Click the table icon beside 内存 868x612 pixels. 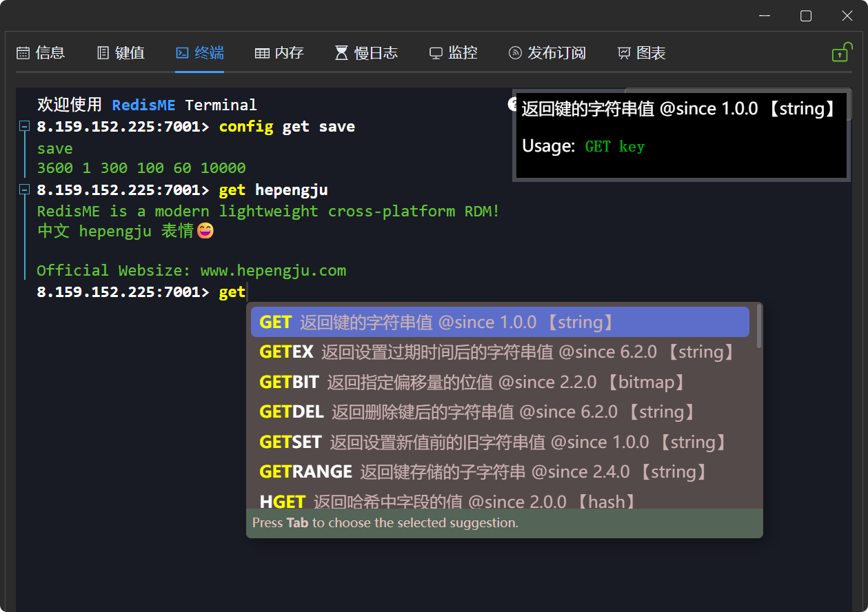[x=262, y=53]
